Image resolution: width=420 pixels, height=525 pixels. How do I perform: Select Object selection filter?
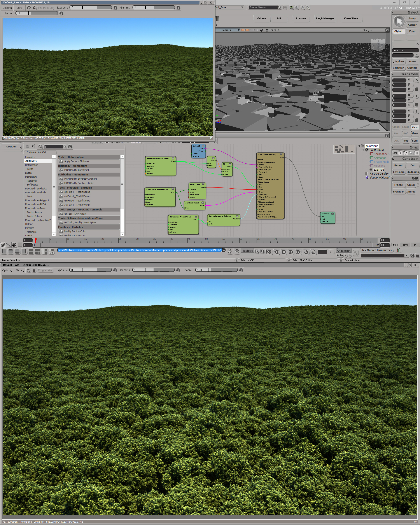click(x=398, y=31)
